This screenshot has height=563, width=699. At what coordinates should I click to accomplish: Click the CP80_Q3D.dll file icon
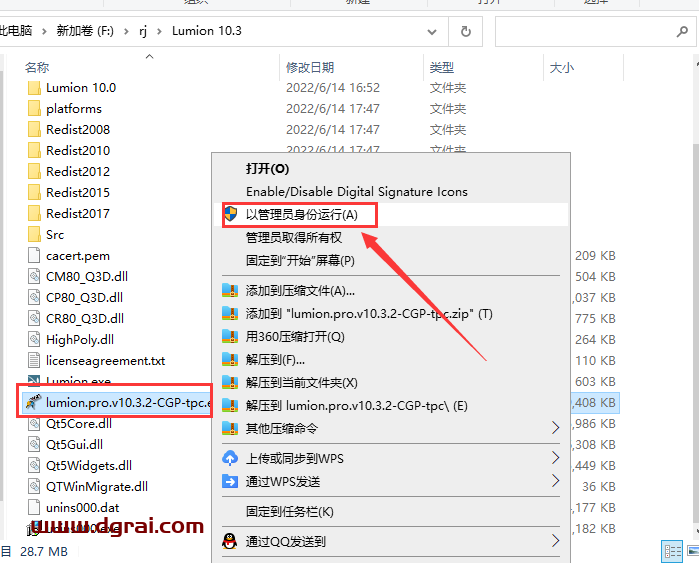[34, 297]
